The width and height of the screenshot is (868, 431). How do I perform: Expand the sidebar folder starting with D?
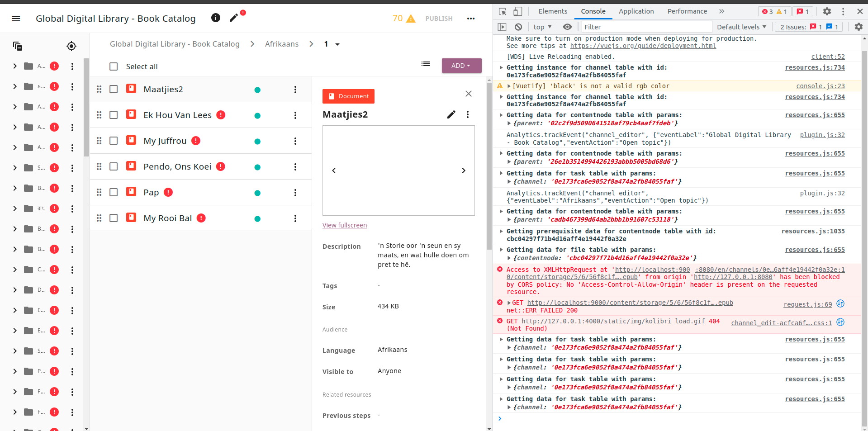pos(15,290)
